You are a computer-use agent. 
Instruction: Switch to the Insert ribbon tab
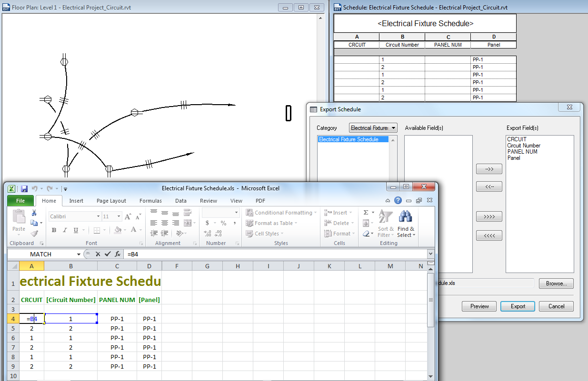(x=76, y=201)
